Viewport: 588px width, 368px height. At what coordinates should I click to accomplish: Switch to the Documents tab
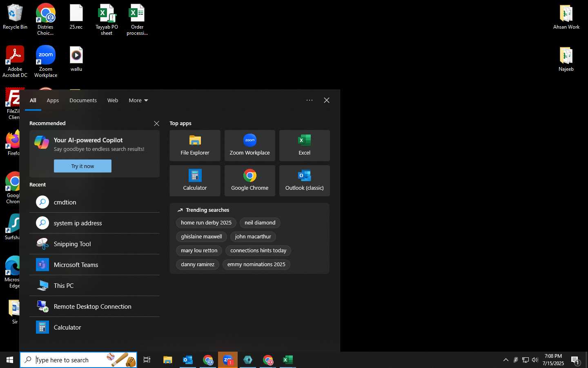(x=83, y=101)
